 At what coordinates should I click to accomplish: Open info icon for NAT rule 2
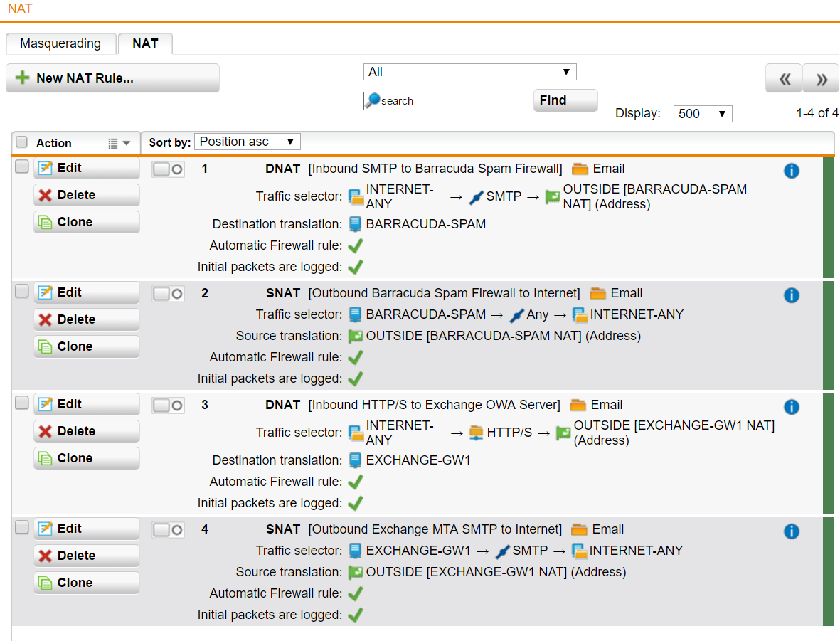pos(791,295)
